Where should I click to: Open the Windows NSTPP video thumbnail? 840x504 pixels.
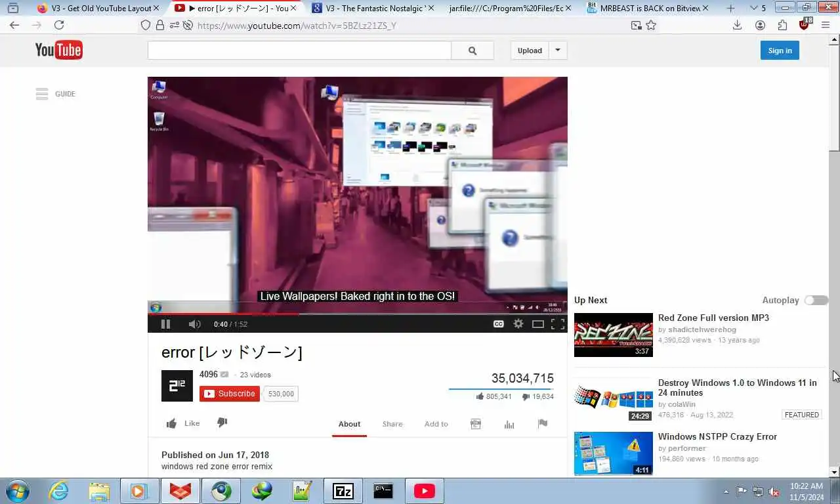click(x=614, y=453)
